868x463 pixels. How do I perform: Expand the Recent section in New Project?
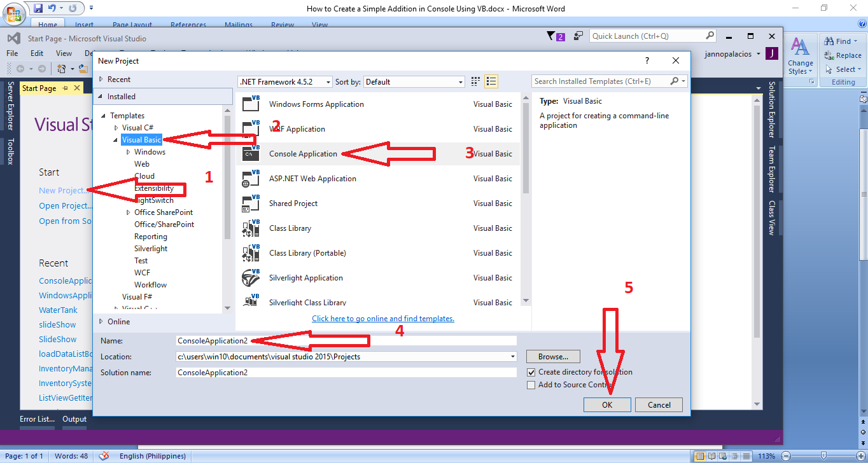click(101, 79)
